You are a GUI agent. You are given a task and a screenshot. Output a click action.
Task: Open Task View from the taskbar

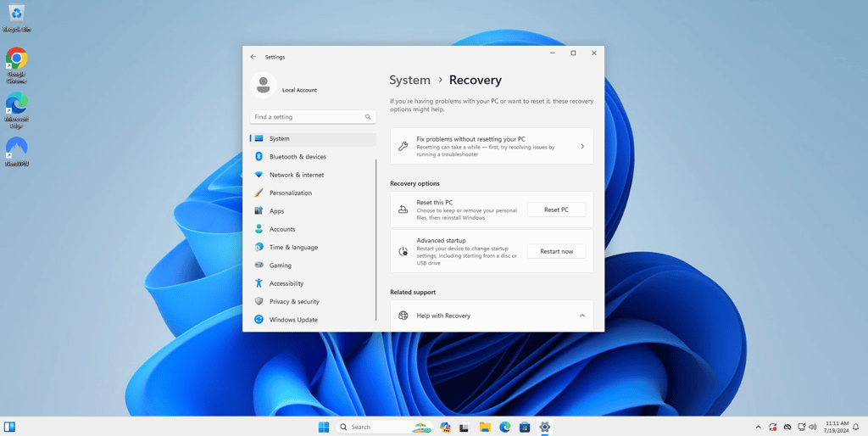pyautogui.click(x=465, y=428)
